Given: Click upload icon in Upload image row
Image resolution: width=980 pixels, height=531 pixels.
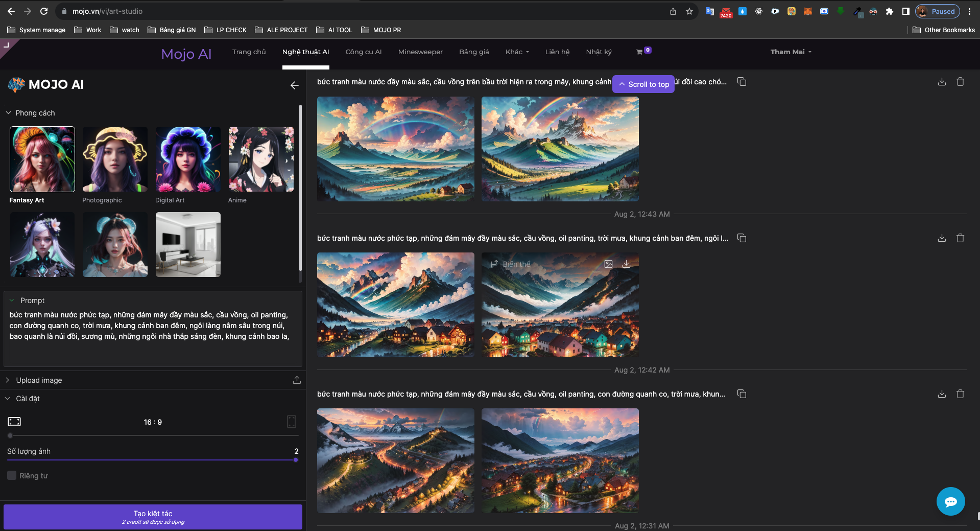Looking at the screenshot, I should (x=297, y=380).
